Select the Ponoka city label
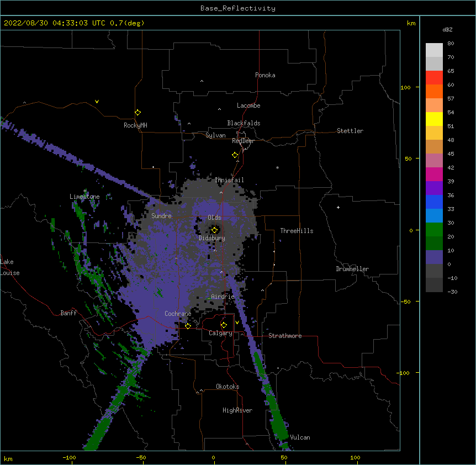This screenshot has width=476, height=465. point(265,75)
